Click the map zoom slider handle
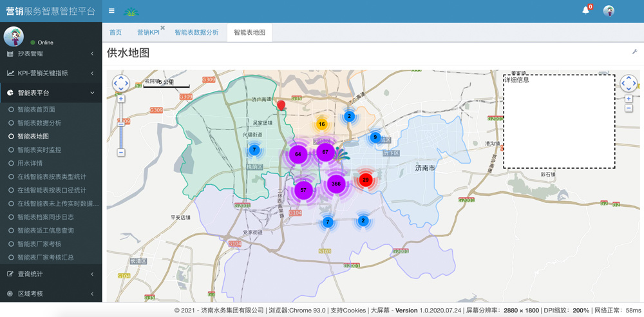 tap(121, 124)
